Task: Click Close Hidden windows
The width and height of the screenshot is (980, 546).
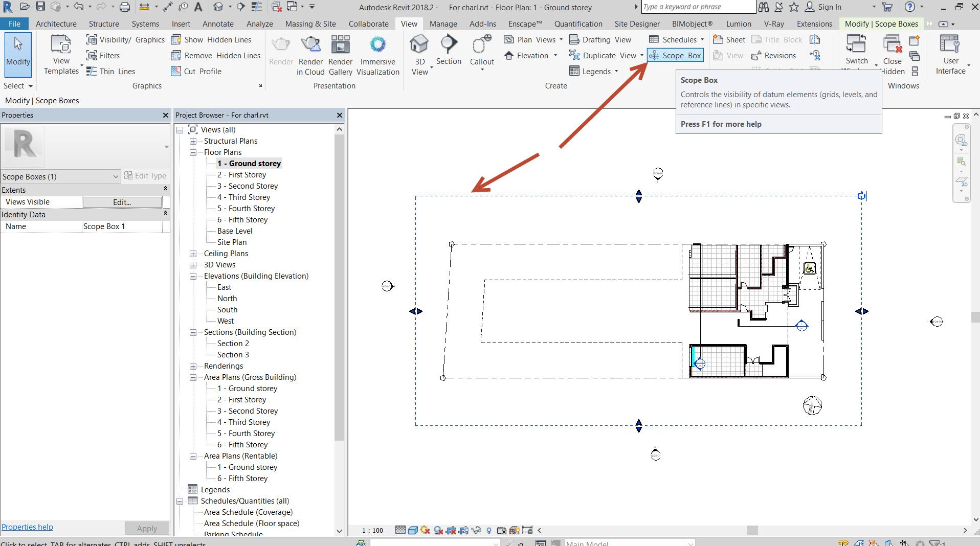Action: [893, 55]
